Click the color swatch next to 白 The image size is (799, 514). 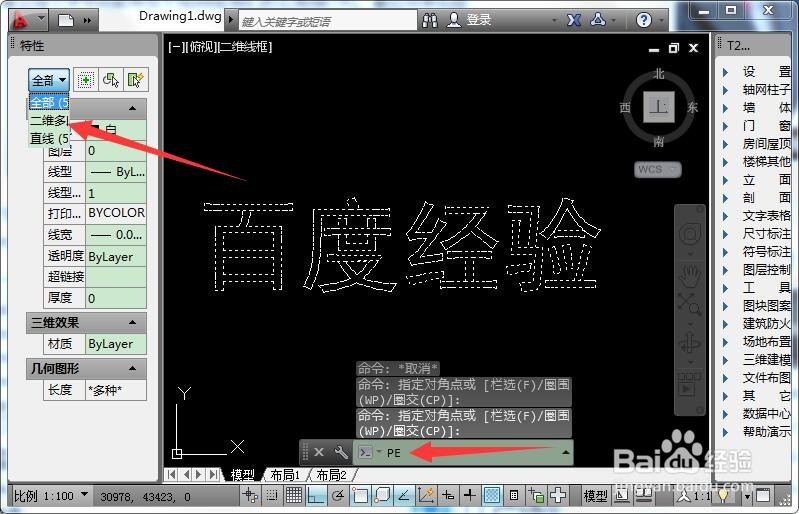click(94, 129)
